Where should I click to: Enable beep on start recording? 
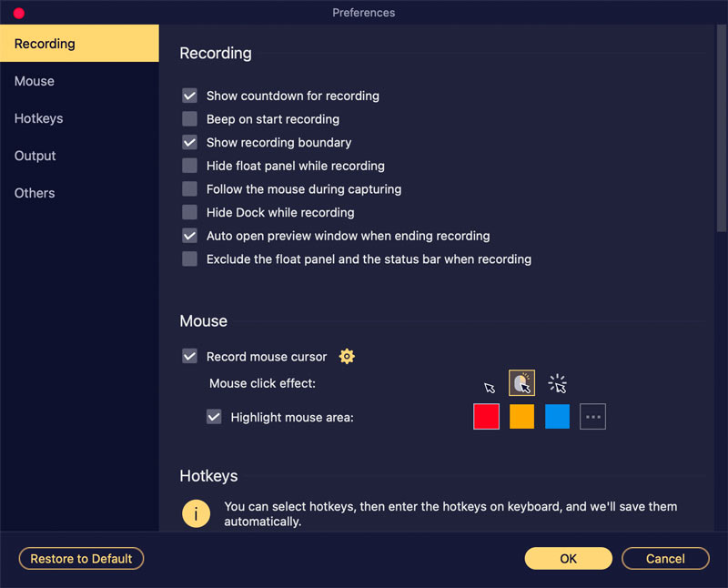(x=189, y=119)
